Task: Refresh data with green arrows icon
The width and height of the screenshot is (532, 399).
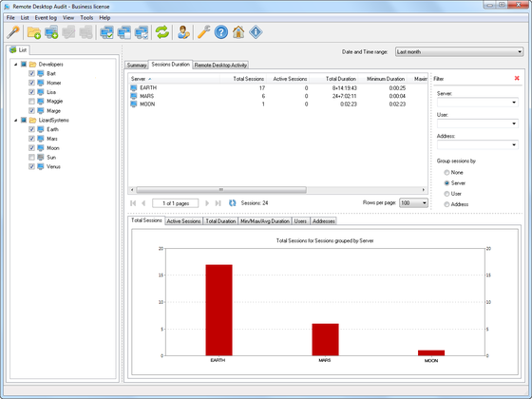Action: tap(162, 32)
